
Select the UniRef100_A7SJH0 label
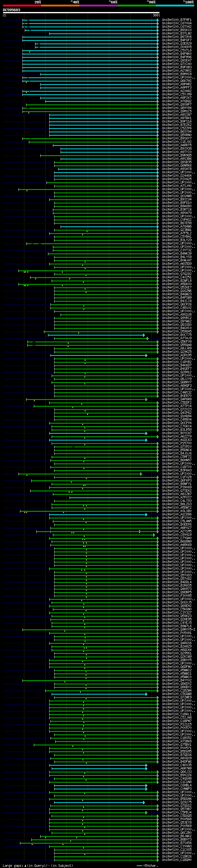tap(177, 186)
